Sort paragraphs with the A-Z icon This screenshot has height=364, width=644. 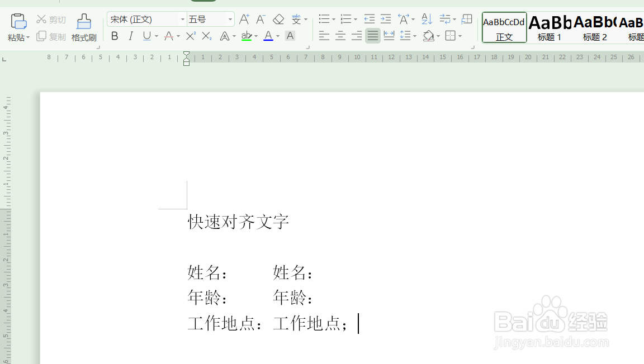coord(425,18)
